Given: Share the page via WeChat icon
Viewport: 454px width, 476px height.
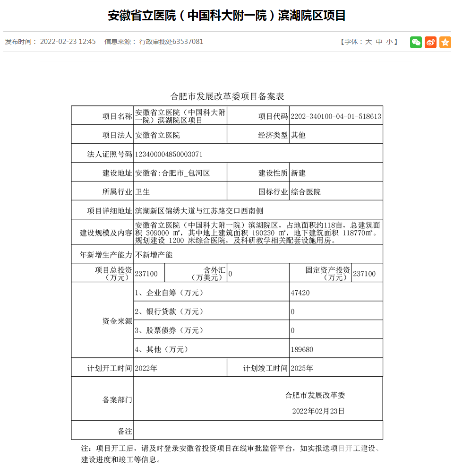Looking at the screenshot, I should [x=416, y=42].
